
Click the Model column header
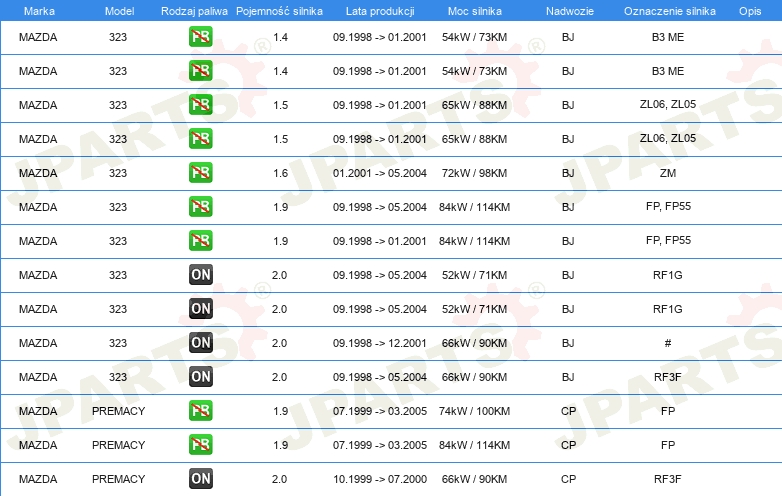pos(119,11)
